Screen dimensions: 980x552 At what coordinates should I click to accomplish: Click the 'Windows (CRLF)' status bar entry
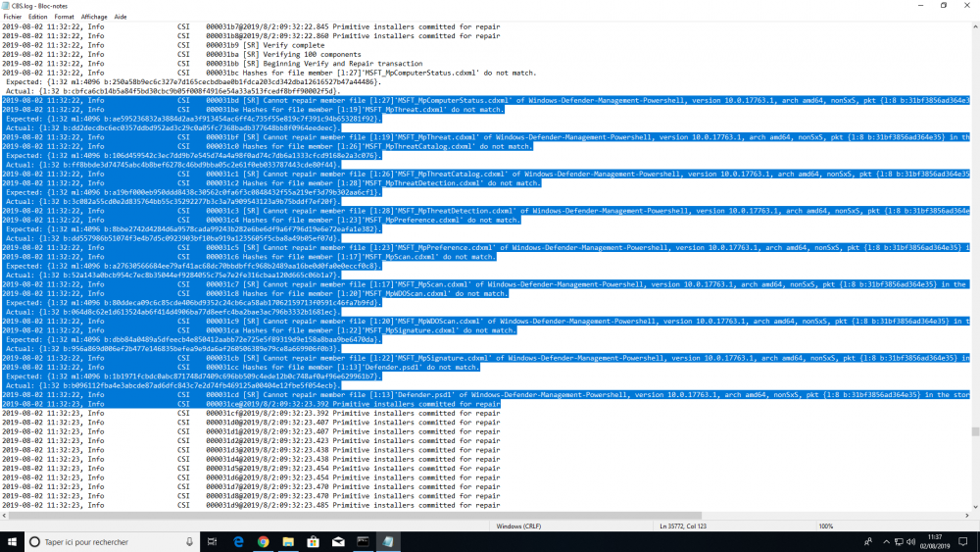pos(518,527)
